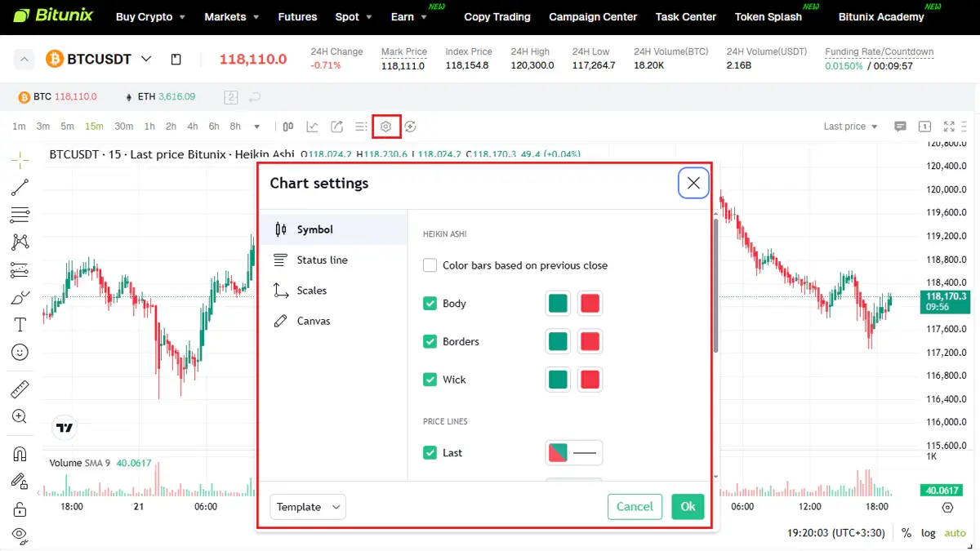
Task: Open chart settings gear icon
Action: 386,127
